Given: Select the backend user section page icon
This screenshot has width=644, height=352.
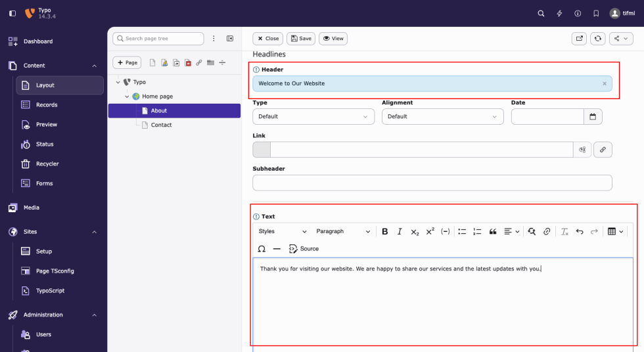Looking at the screenshot, I should pos(164,63).
